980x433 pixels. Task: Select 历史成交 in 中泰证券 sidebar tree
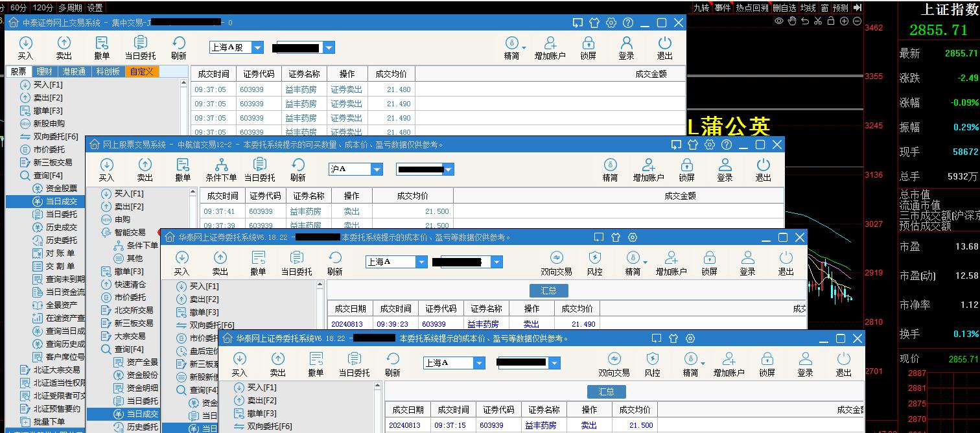tap(61, 227)
